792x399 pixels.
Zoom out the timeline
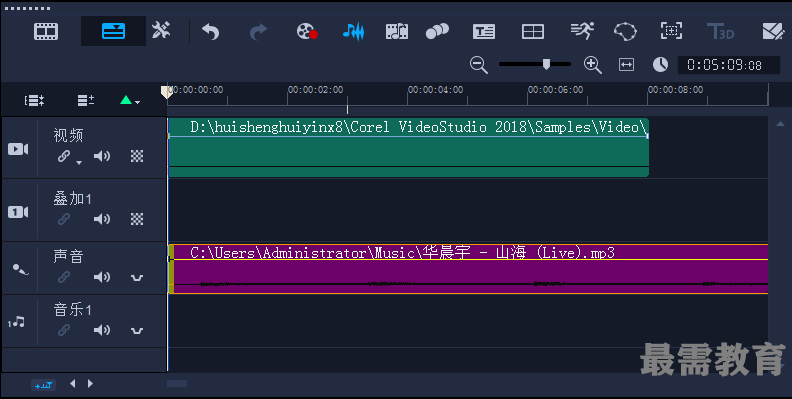(x=478, y=65)
